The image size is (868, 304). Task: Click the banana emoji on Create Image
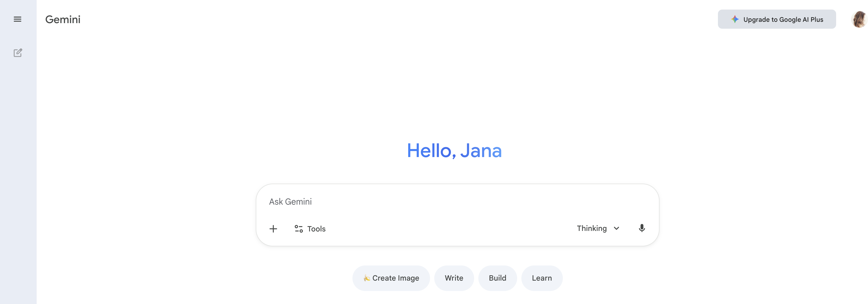pos(367,278)
